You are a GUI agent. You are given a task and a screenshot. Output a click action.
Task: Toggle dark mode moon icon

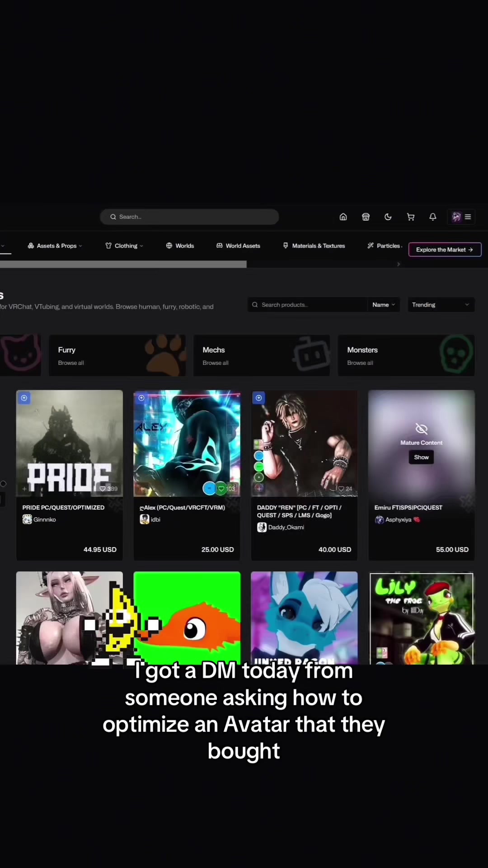388,217
